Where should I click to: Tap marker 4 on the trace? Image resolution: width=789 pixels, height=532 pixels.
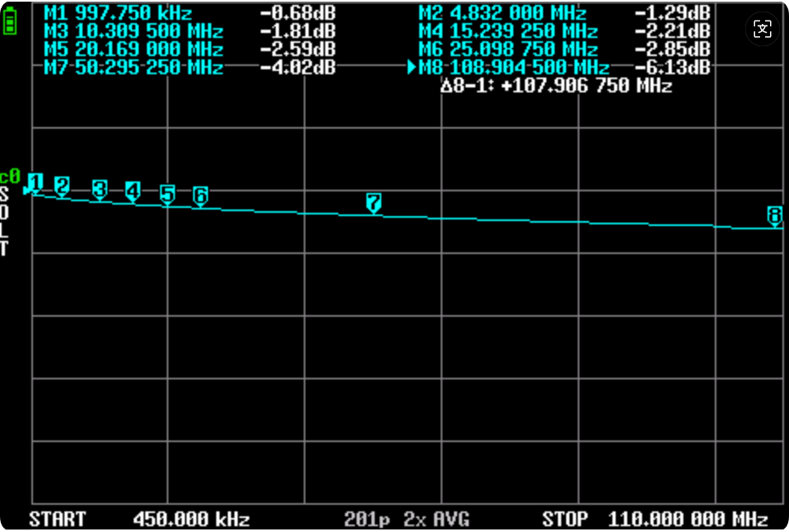[x=133, y=191]
